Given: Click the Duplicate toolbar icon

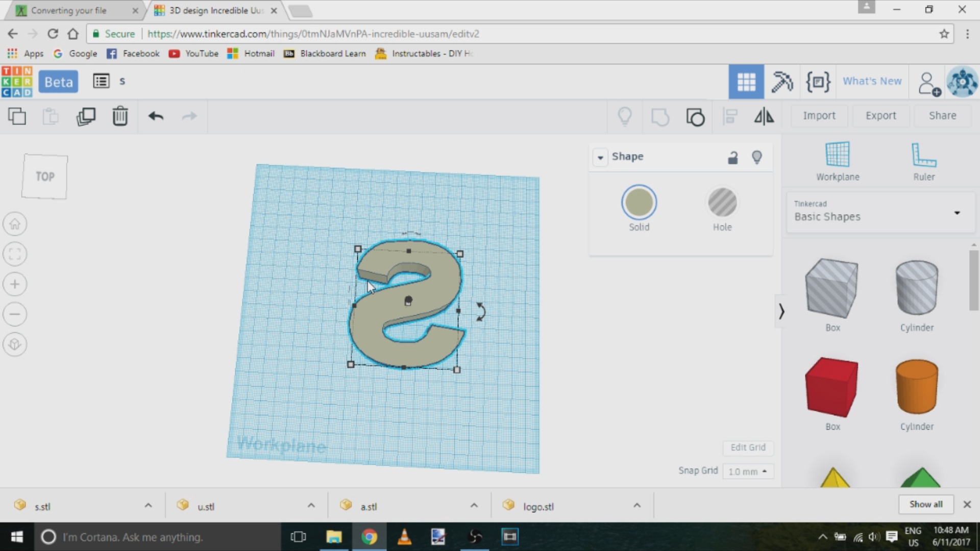Looking at the screenshot, I should [86, 116].
